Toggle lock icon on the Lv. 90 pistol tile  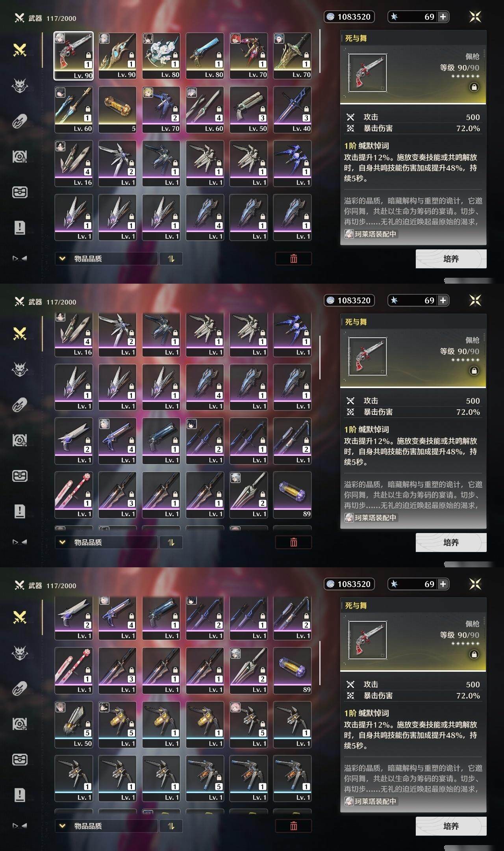pos(88,56)
